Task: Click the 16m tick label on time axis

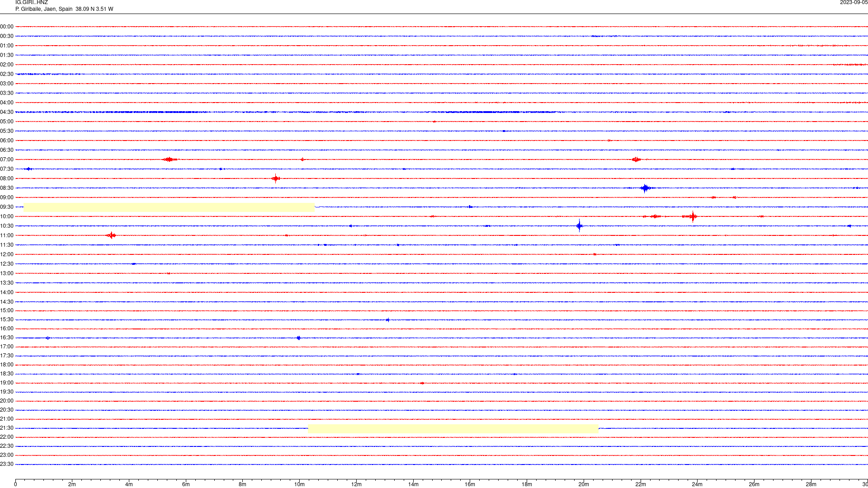Action: 470,484
